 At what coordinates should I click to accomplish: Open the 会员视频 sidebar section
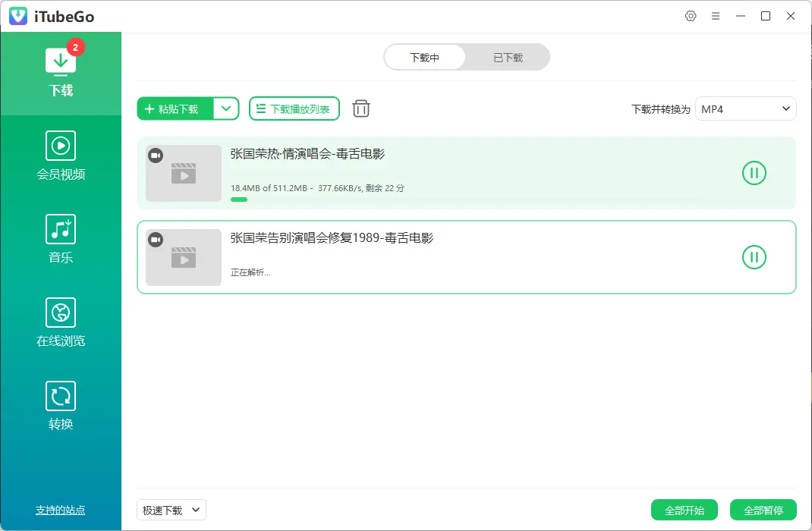click(61, 156)
